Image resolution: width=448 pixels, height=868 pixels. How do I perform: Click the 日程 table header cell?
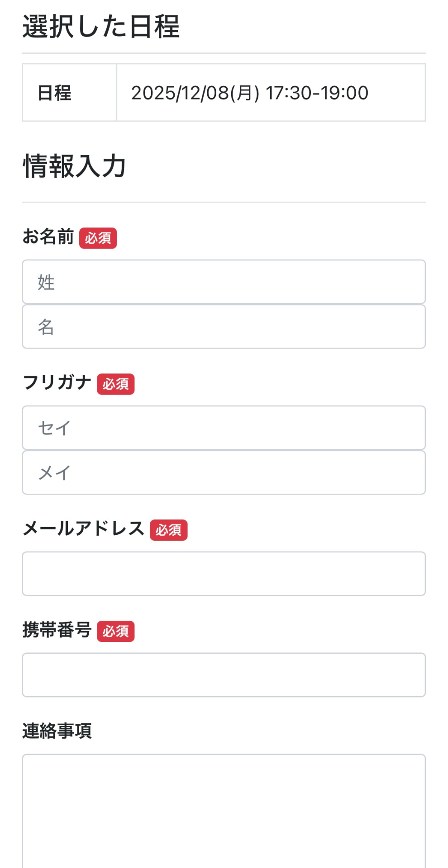click(55, 93)
